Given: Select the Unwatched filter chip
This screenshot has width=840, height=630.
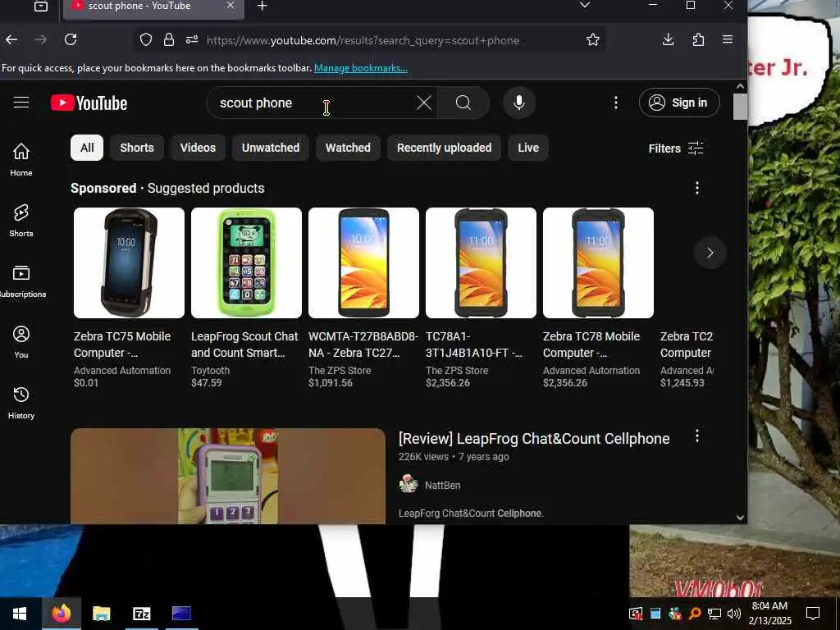Looking at the screenshot, I should (271, 148).
